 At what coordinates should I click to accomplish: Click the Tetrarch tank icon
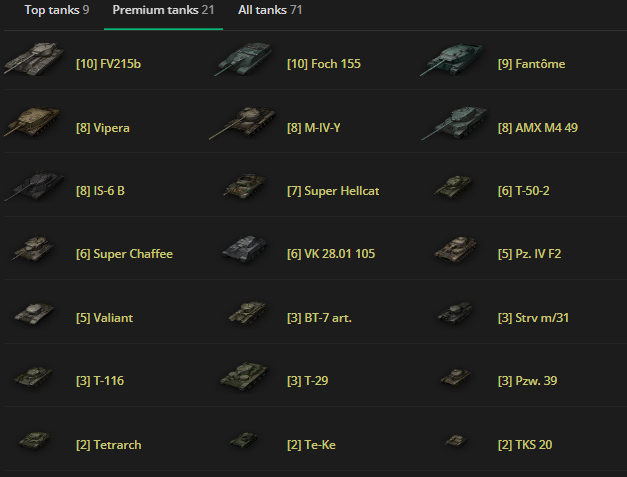click(35, 441)
